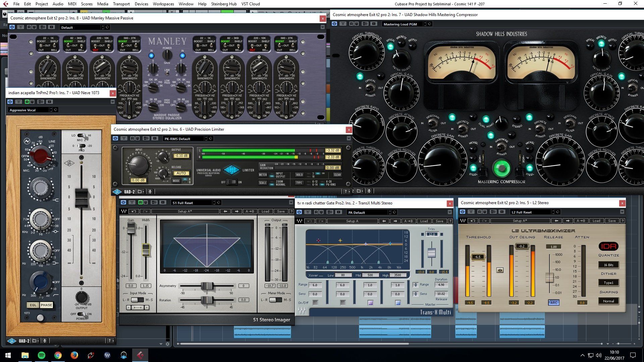Click the L2 Release fader handle

point(549,278)
